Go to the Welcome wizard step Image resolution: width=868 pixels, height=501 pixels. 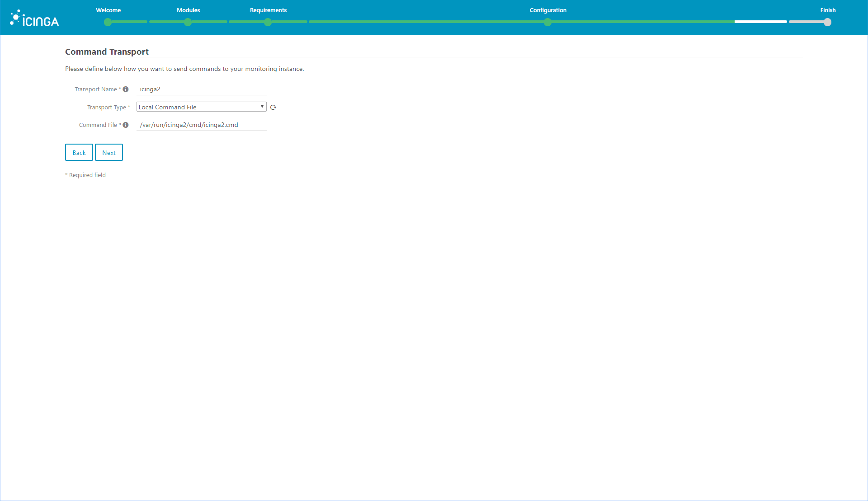(108, 10)
